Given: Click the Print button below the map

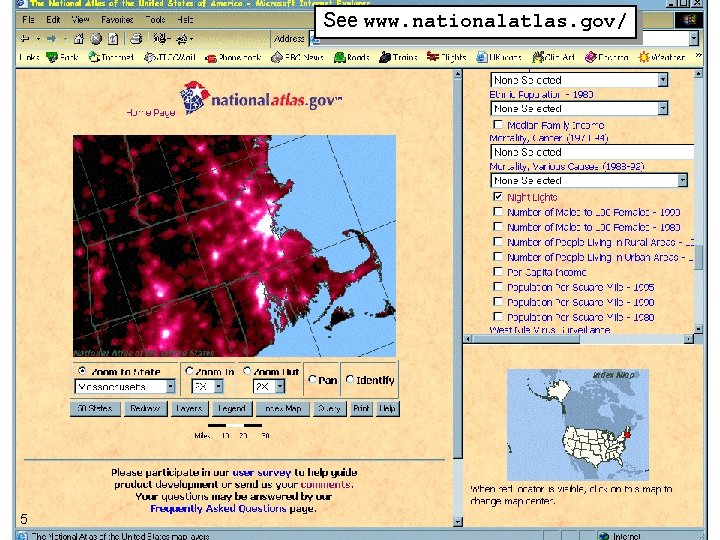Looking at the screenshot, I should pyautogui.click(x=361, y=408).
